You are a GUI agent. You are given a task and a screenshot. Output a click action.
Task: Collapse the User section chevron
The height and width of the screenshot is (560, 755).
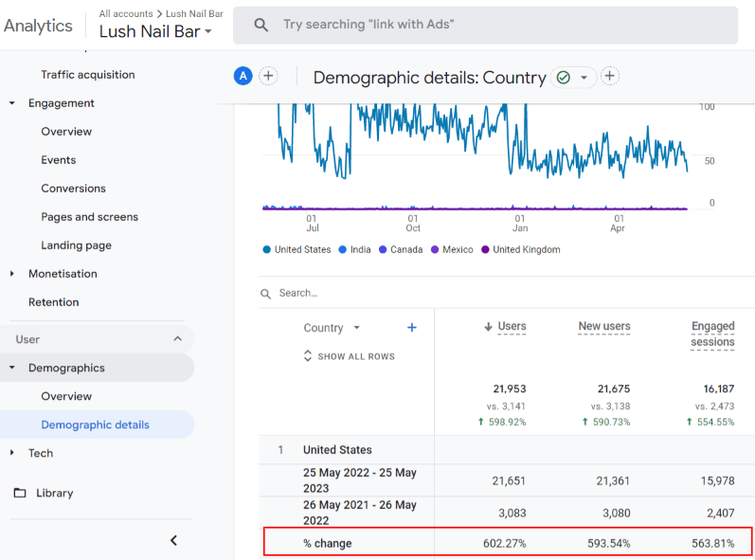coord(177,339)
